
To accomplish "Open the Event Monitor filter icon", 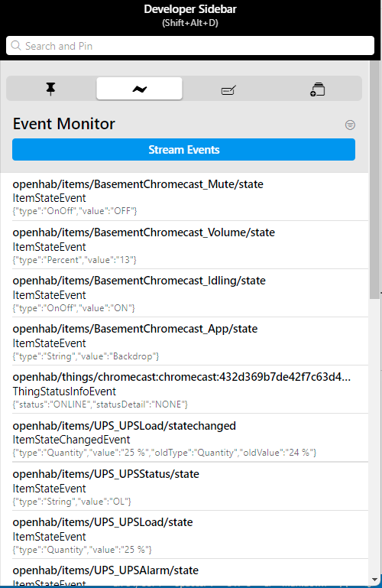I will 350,125.
